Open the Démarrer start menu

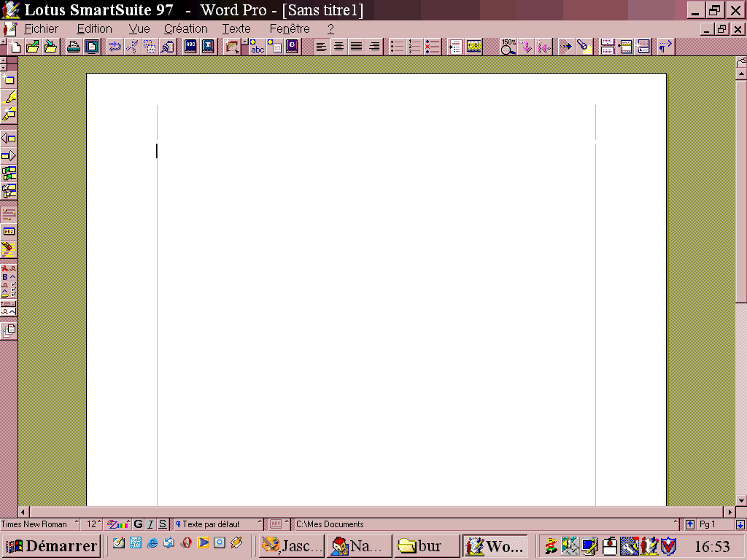click(51, 545)
